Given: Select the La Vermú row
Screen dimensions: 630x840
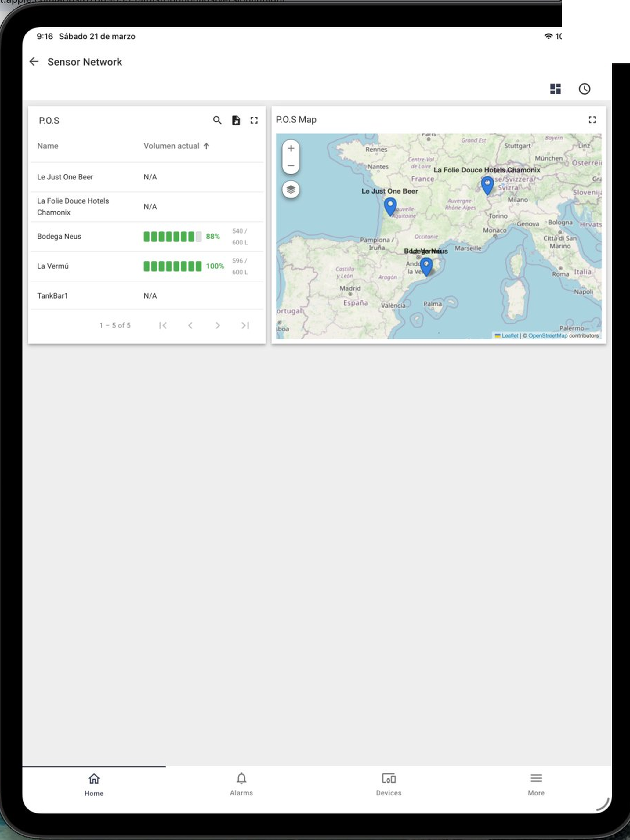Looking at the screenshot, I should click(147, 266).
